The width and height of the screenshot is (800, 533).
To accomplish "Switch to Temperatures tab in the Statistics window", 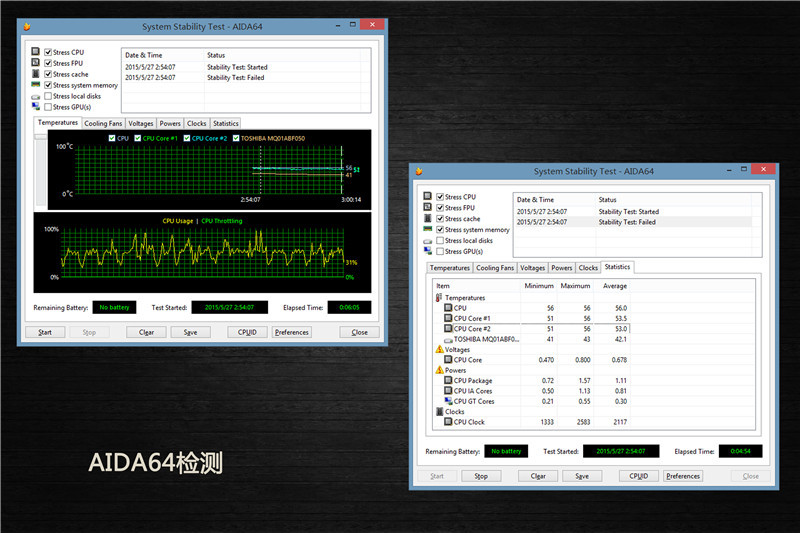I will [x=450, y=268].
